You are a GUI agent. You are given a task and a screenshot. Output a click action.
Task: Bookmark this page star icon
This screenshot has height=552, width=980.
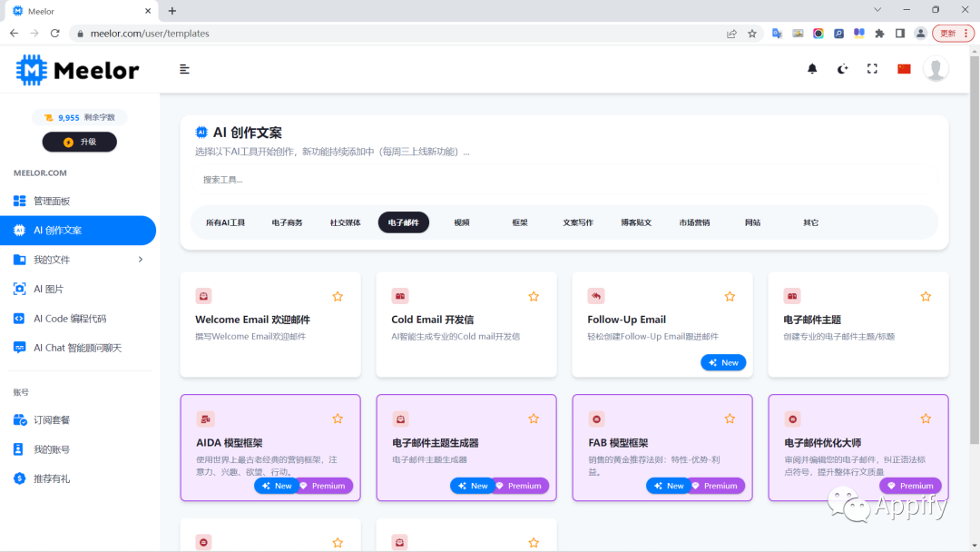click(752, 34)
